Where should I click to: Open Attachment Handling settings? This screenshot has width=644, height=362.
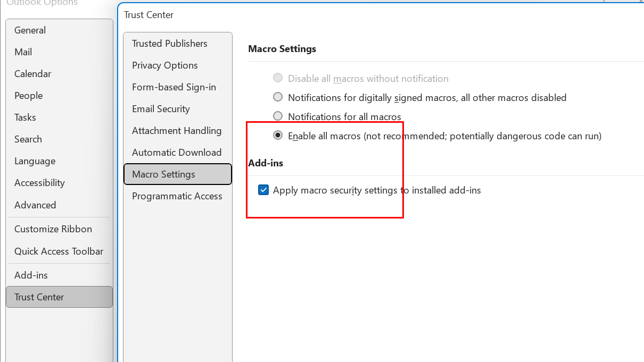click(x=176, y=130)
